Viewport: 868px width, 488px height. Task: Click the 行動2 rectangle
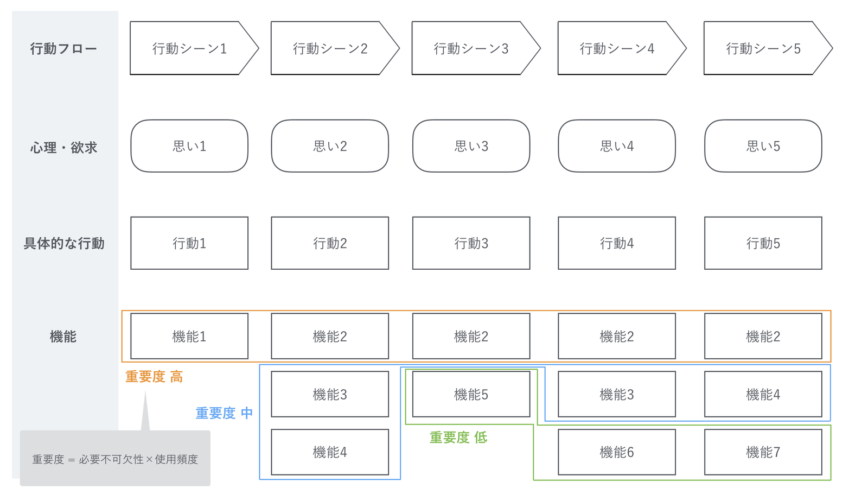330,243
